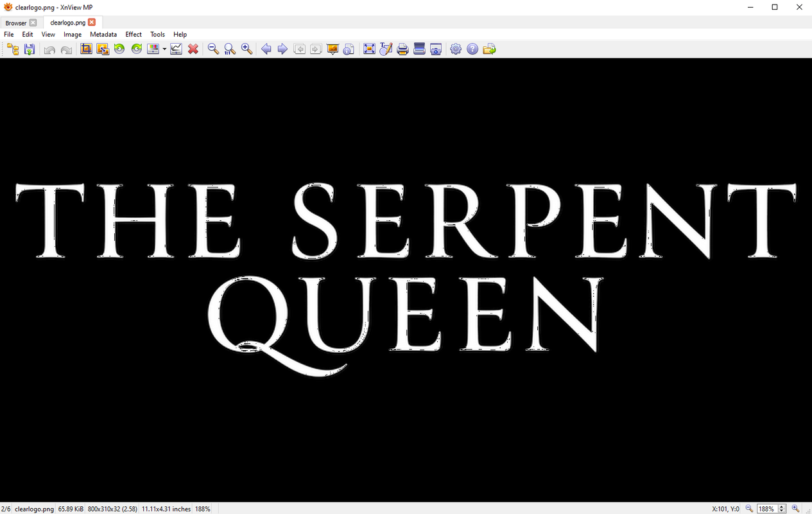Open the View menu
This screenshot has width=812, height=514.
[x=48, y=35]
